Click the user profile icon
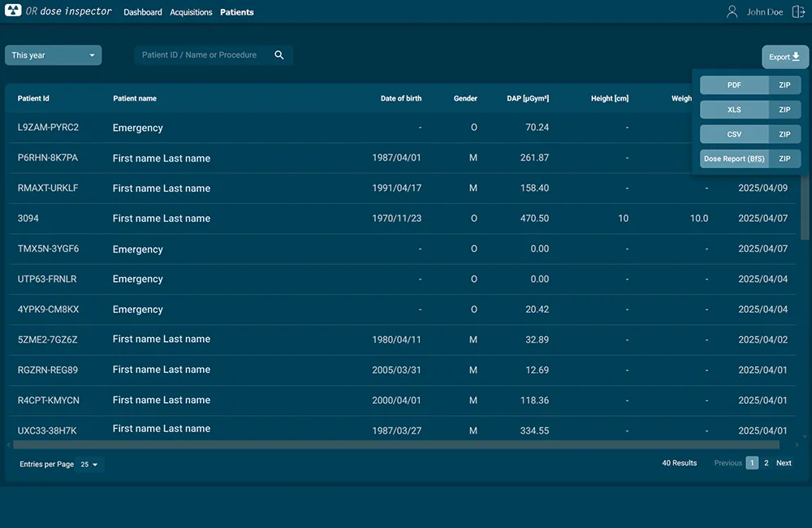Image resolution: width=812 pixels, height=528 pixels. click(x=732, y=11)
